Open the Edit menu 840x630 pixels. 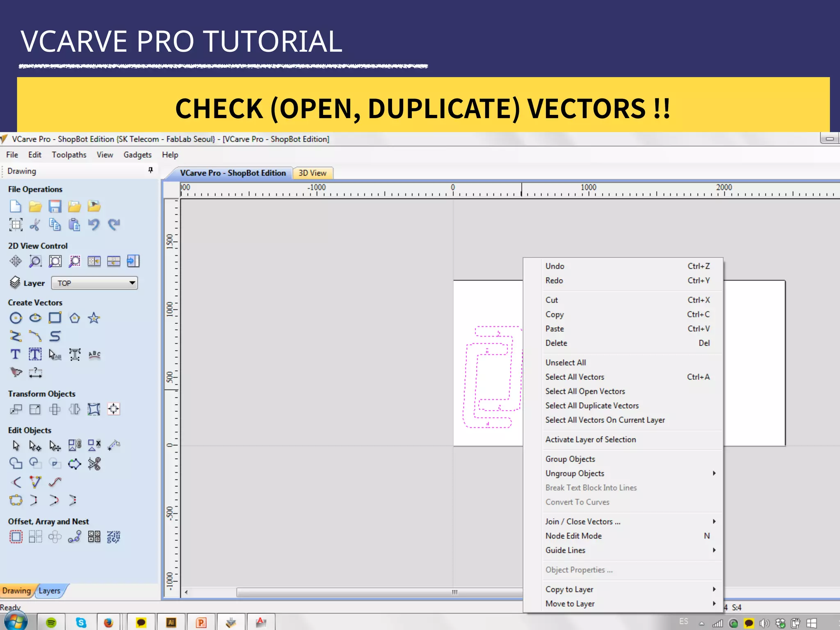pyautogui.click(x=35, y=155)
